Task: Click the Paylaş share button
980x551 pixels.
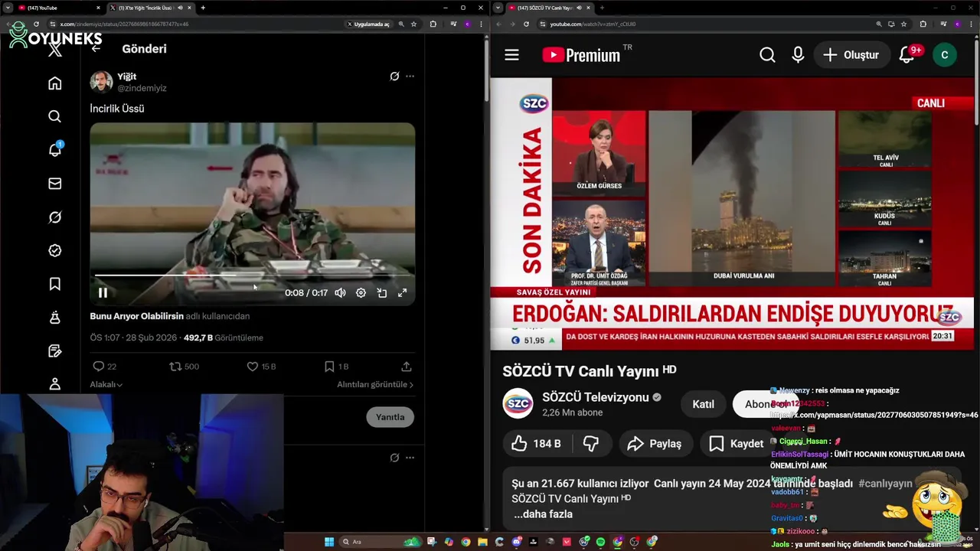Action: [x=655, y=443]
